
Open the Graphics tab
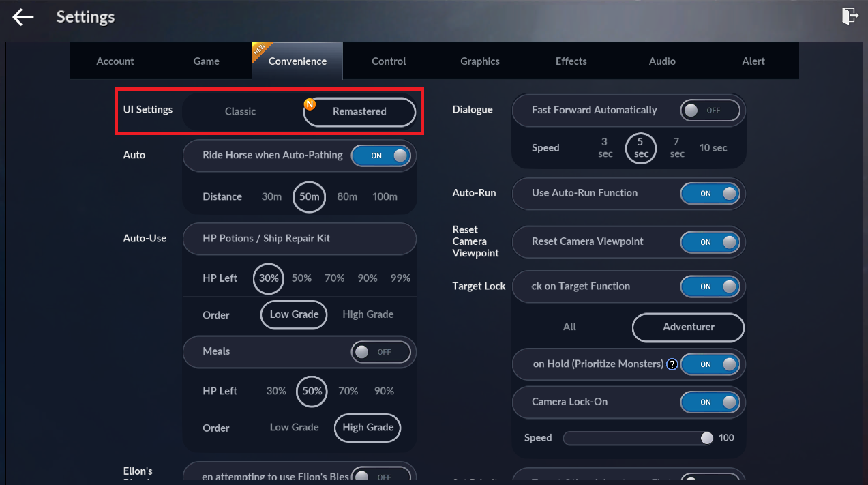[479, 61]
